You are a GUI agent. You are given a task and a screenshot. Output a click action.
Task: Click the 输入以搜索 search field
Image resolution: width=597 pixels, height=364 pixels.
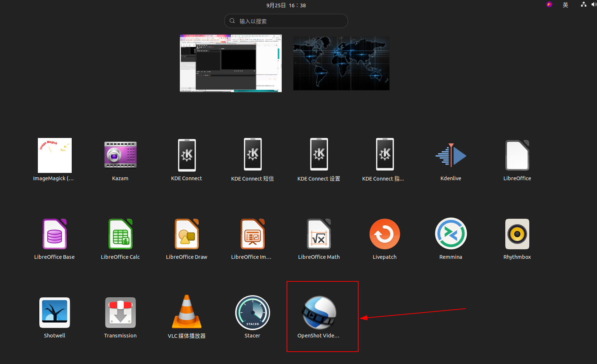tap(286, 21)
